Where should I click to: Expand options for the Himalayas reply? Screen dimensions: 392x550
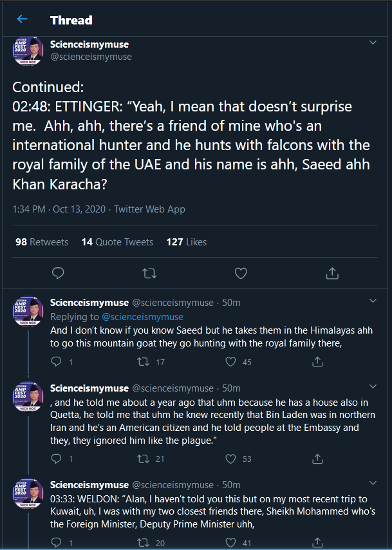(373, 301)
